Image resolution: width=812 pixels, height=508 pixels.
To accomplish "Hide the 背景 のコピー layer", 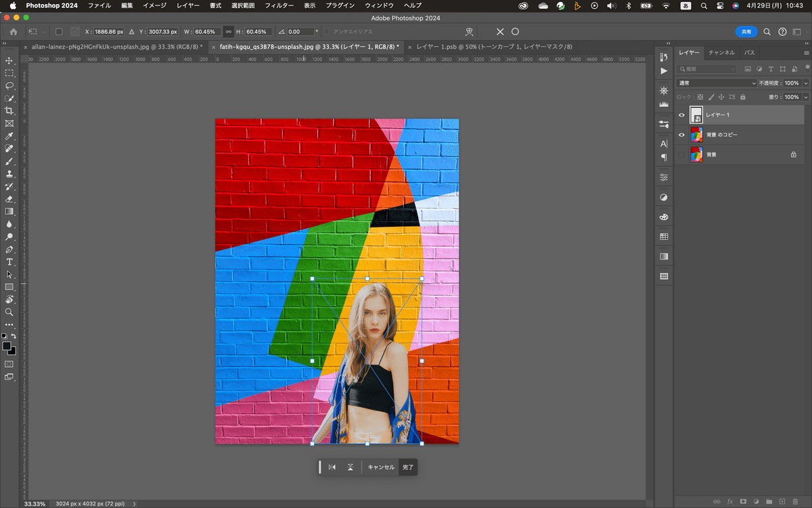I will (x=681, y=135).
